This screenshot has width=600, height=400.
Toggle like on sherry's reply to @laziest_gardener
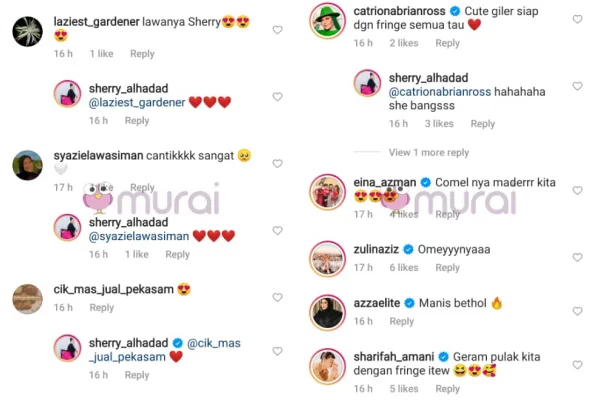point(277,96)
